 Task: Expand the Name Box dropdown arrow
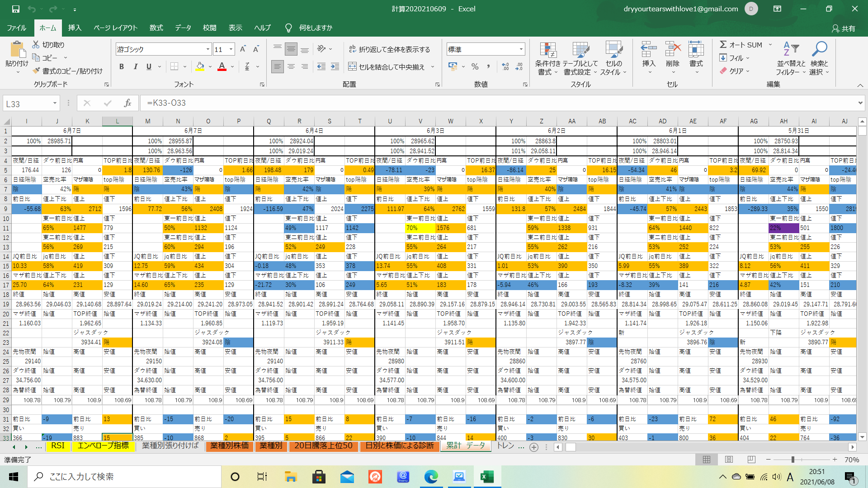[55, 103]
